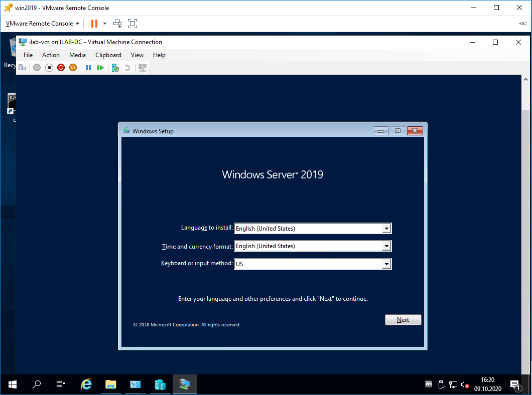
Task: Open the Media menu
Action: (x=77, y=55)
